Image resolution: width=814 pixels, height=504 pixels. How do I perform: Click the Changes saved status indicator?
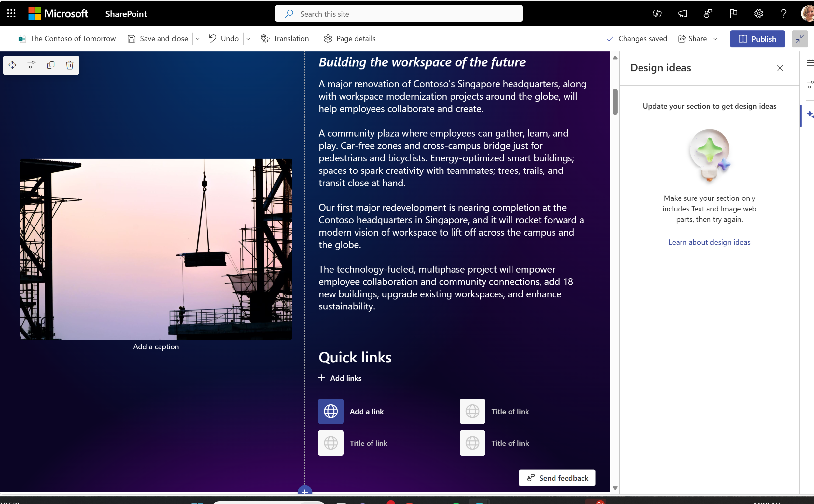637,38
